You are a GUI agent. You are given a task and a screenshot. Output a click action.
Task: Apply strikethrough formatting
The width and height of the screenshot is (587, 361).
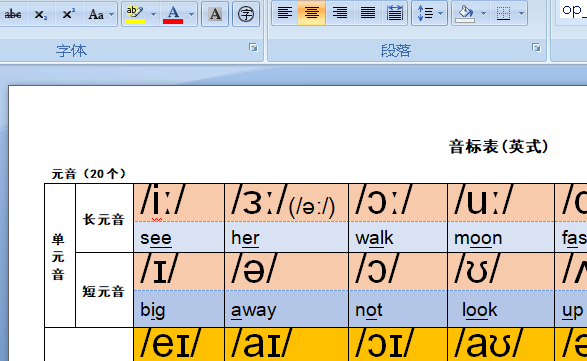[13, 14]
